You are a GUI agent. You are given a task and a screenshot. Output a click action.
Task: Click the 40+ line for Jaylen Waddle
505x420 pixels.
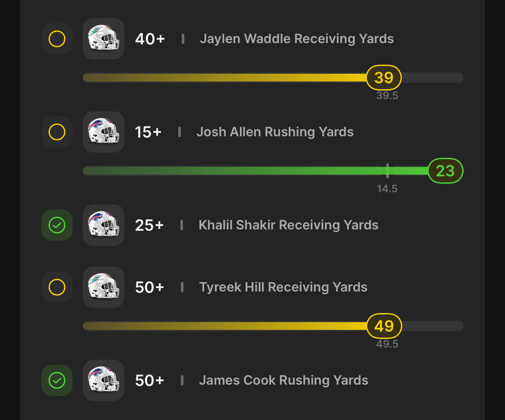coord(150,39)
